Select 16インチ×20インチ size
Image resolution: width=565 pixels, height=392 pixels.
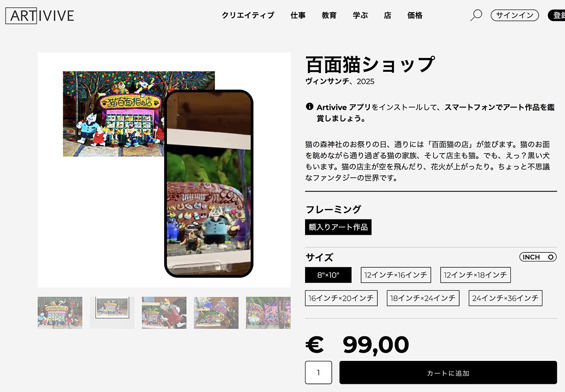click(x=341, y=298)
